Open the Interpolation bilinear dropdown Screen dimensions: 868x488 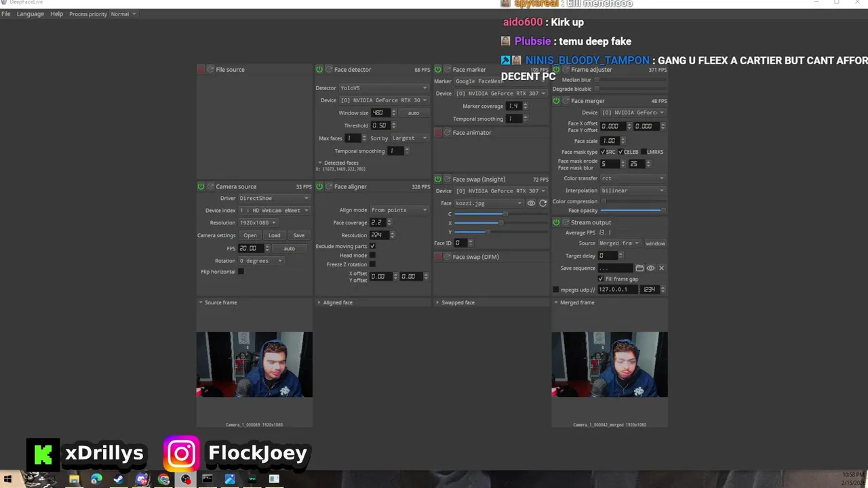[633, 190]
